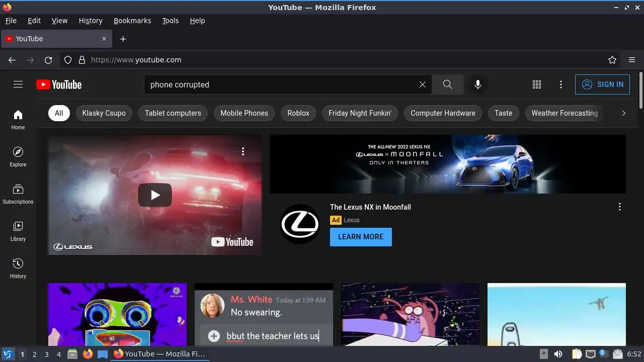Click the site security lock icon

pyautogui.click(x=82, y=60)
